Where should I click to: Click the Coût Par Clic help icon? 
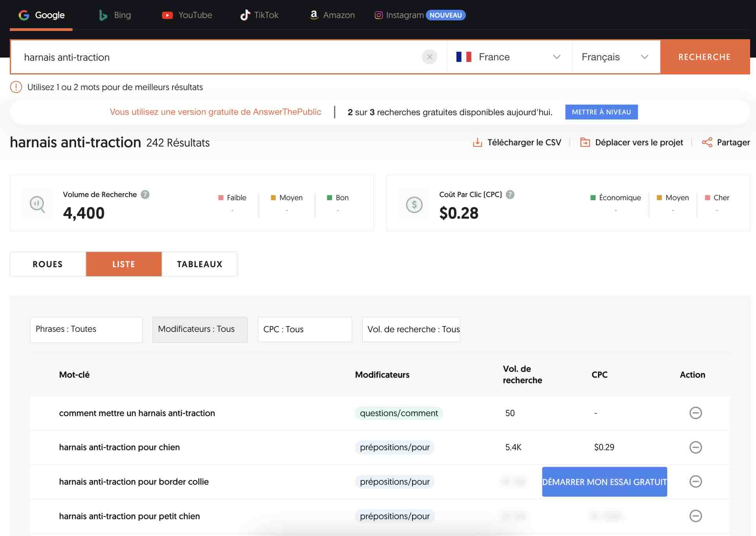pyautogui.click(x=510, y=195)
